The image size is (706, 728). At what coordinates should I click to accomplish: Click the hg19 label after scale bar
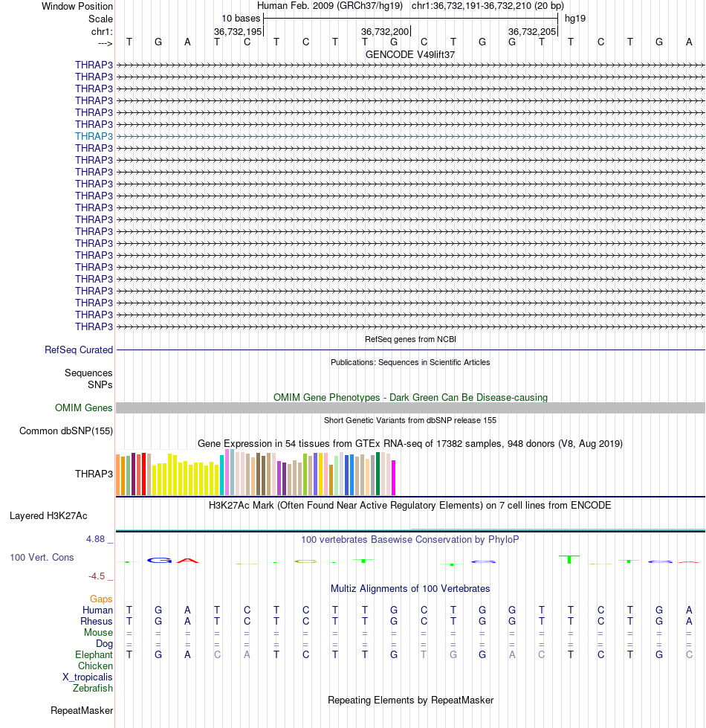pos(575,18)
